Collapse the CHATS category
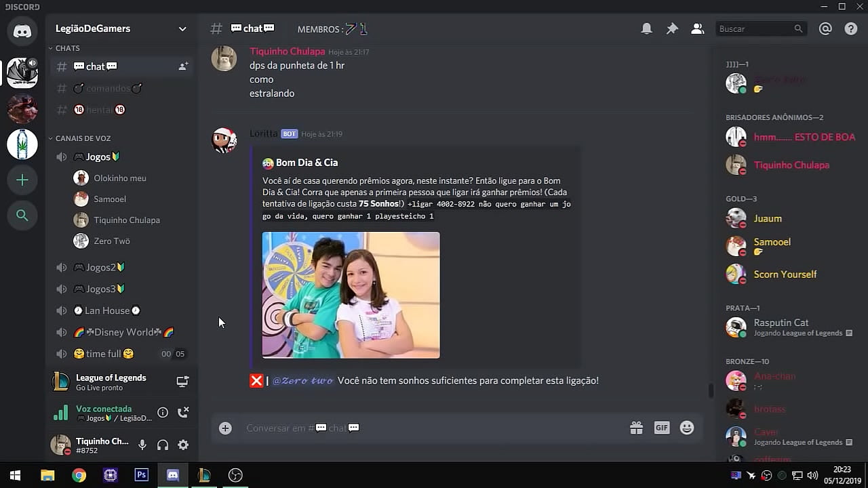The image size is (868, 488). pyautogui.click(x=67, y=48)
